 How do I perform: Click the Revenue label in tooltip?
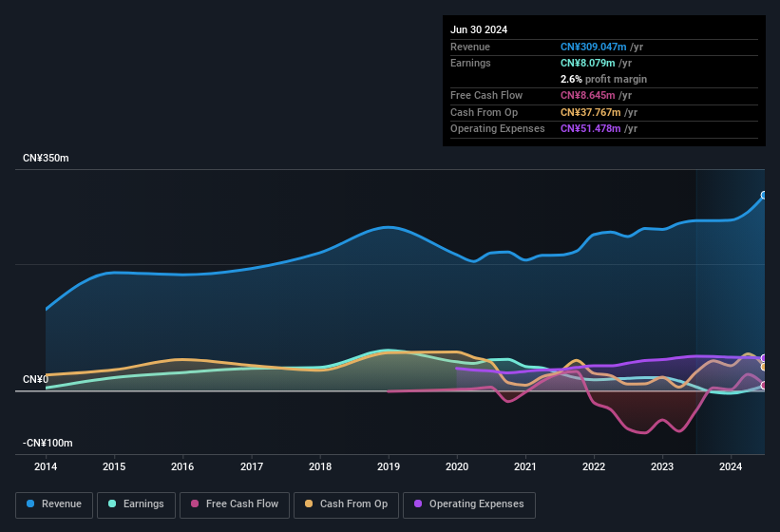(470, 47)
